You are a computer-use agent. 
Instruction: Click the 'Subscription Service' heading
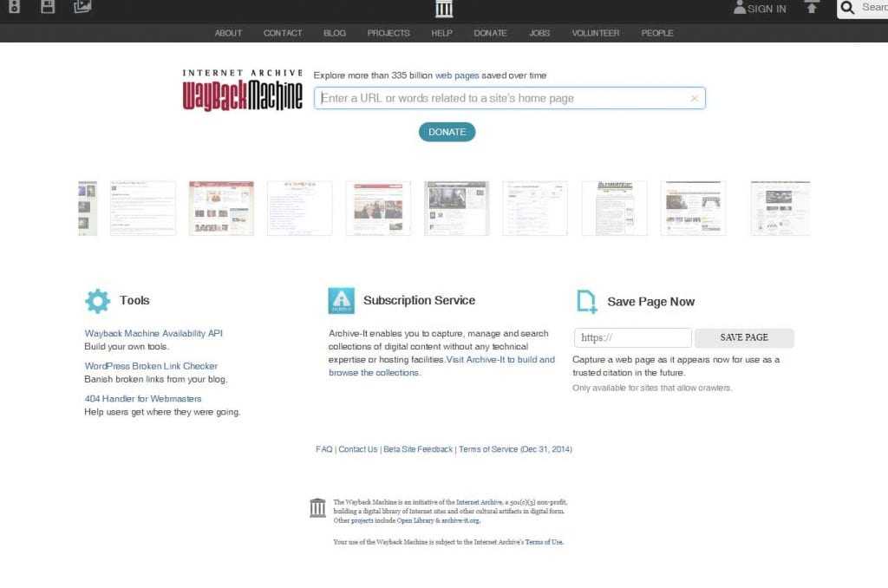point(419,300)
